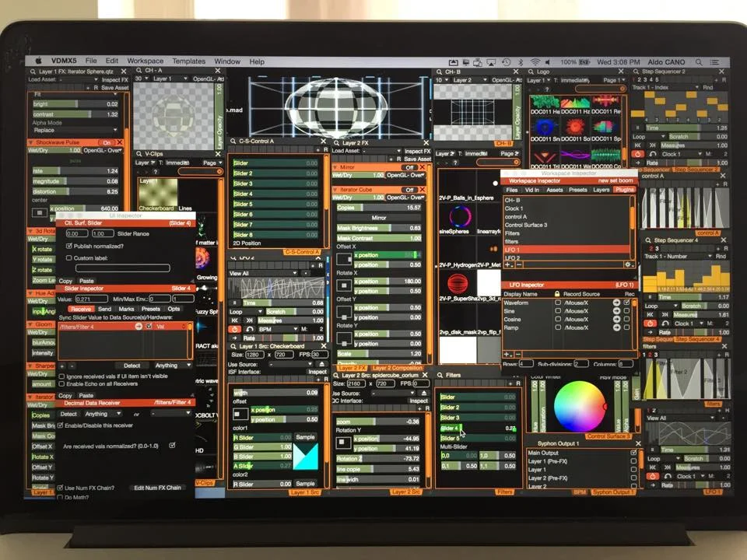Check Ignore received vals if UI item isn't visible

coord(61,376)
